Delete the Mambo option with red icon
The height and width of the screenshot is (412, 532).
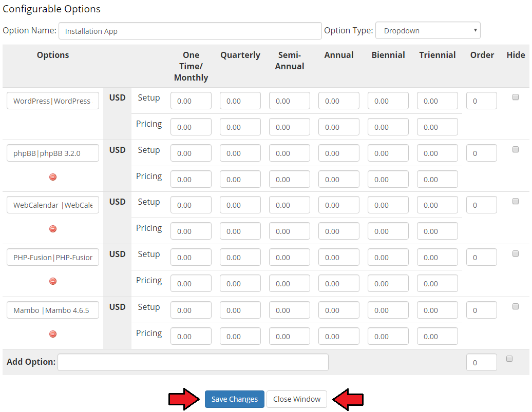pos(53,334)
